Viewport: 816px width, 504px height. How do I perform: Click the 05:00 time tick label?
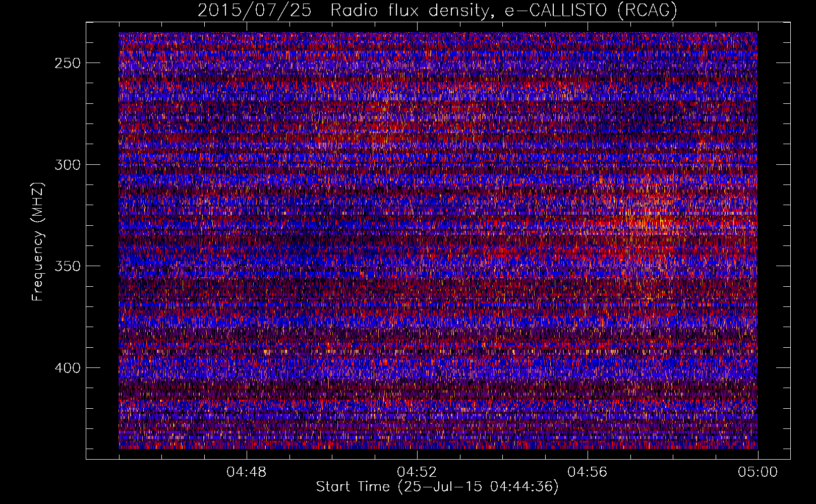point(757,472)
